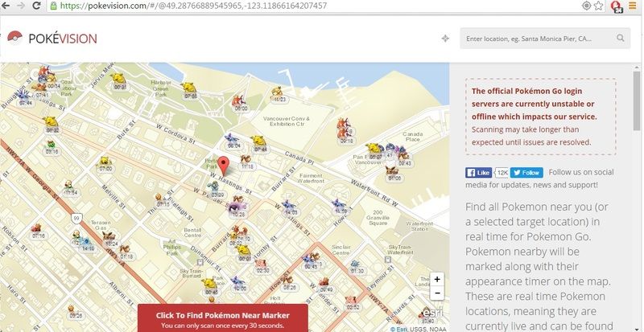
Task: Click the '200 Granville Square' map label
Action: click(378, 218)
